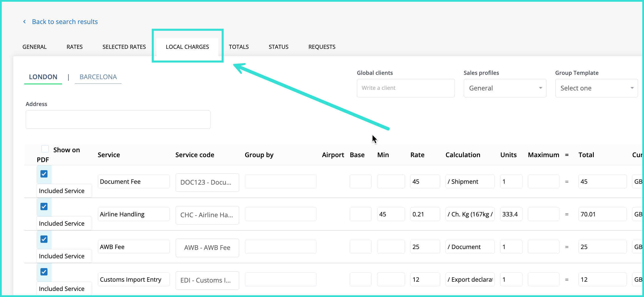
Task: Click the Requests tab
Action: click(322, 47)
